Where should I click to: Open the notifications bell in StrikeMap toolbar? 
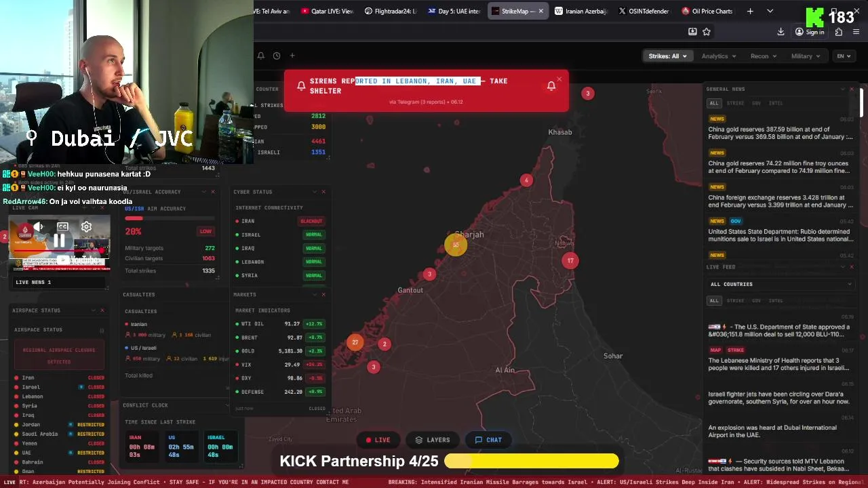[x=260, y=56]
